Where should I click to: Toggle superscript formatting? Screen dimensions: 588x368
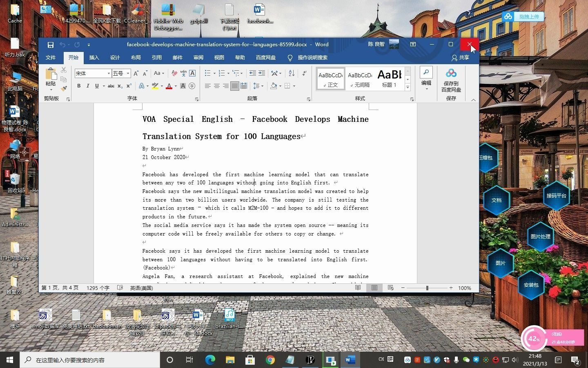129,86
